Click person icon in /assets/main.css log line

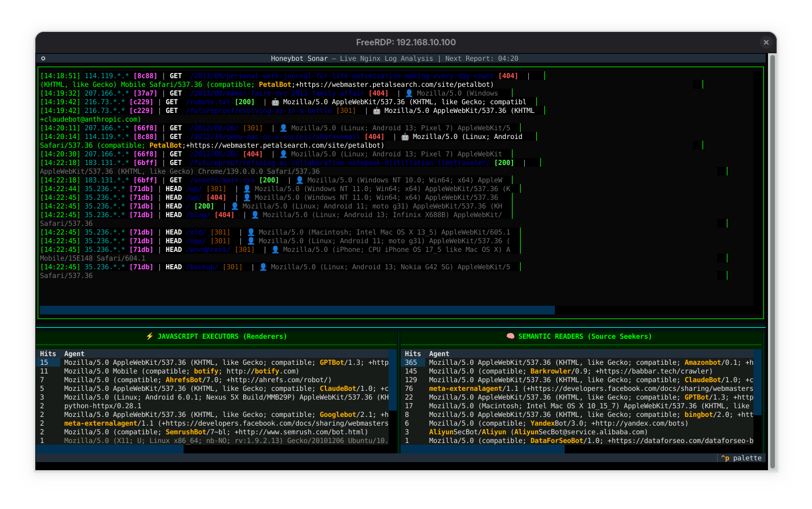coord(299,180)
